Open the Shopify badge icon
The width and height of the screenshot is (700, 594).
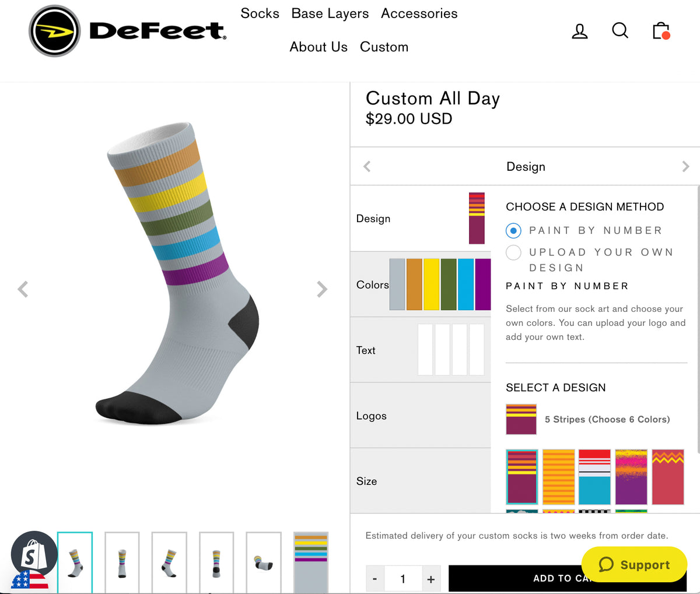(x=34, y=555)
